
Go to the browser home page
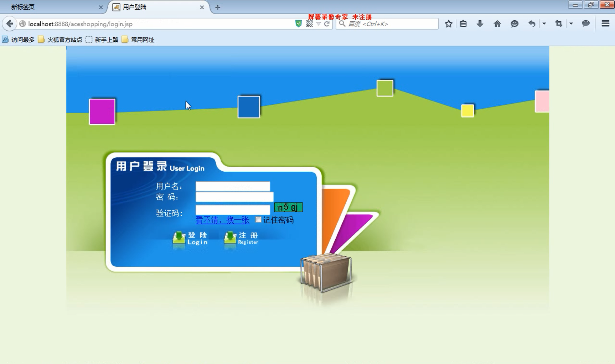pos(497,24)
